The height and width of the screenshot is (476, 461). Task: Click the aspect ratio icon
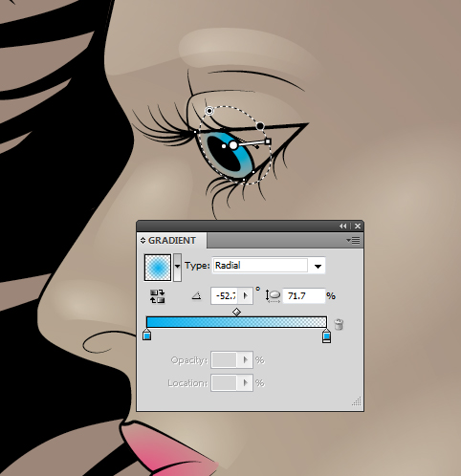pyautogui.click(x=273, y=296)
